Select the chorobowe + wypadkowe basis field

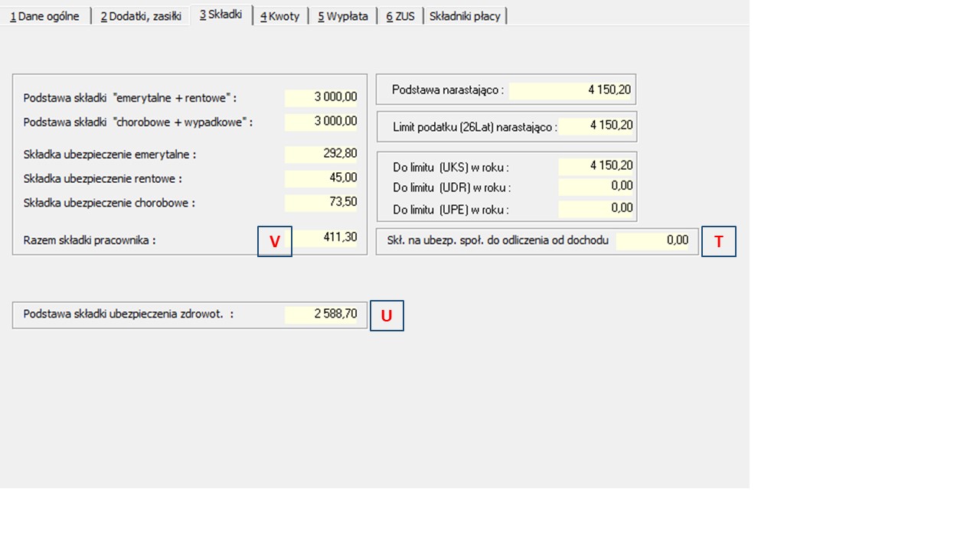coord(322,122)
